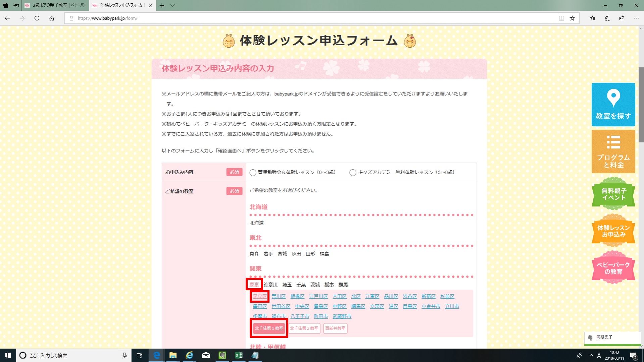This screenshot has width=644, height=362.
Task: Close the 体験レッスン申込フォーム tab
Action: 150,5
